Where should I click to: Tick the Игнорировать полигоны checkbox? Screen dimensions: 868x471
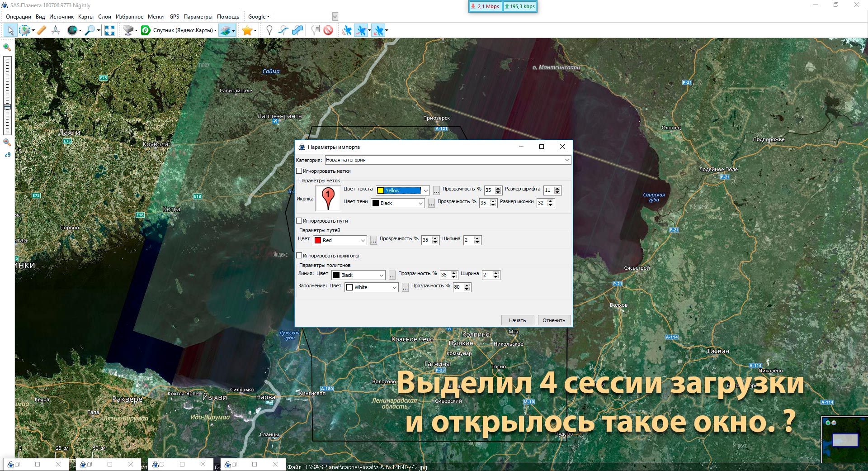click(299, 256)
